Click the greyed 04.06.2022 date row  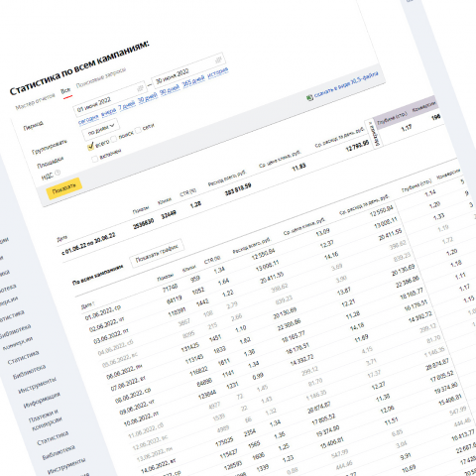(x=115, y=348)
